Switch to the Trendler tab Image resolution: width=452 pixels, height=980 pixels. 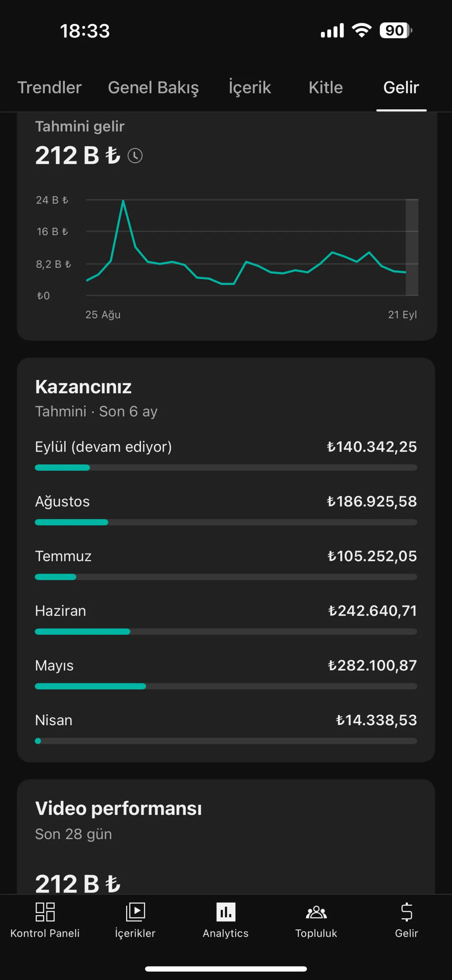(49, 87)
